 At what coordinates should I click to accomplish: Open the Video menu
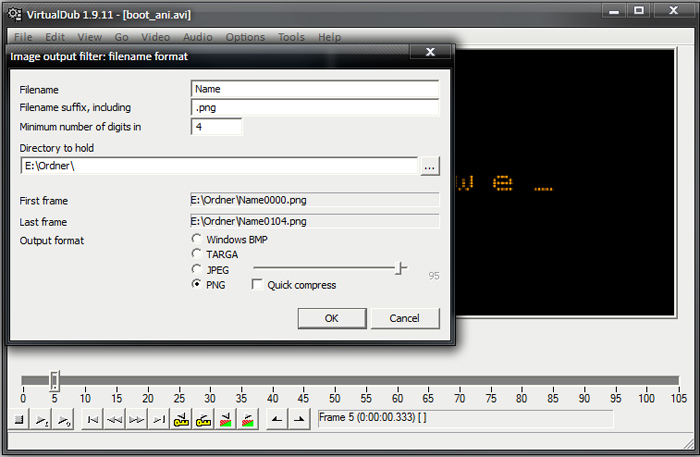(x=155, y=37)
